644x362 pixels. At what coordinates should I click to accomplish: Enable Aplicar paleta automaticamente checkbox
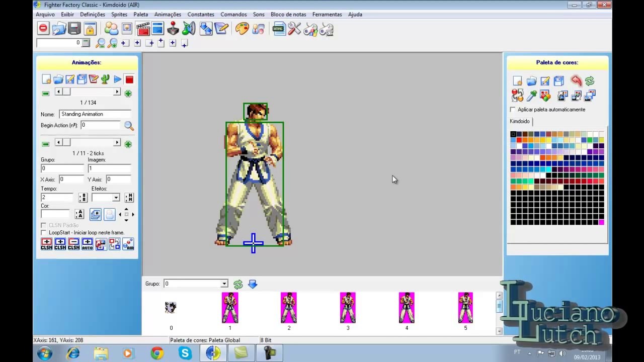pyautogui.click(x=513, y=110)
